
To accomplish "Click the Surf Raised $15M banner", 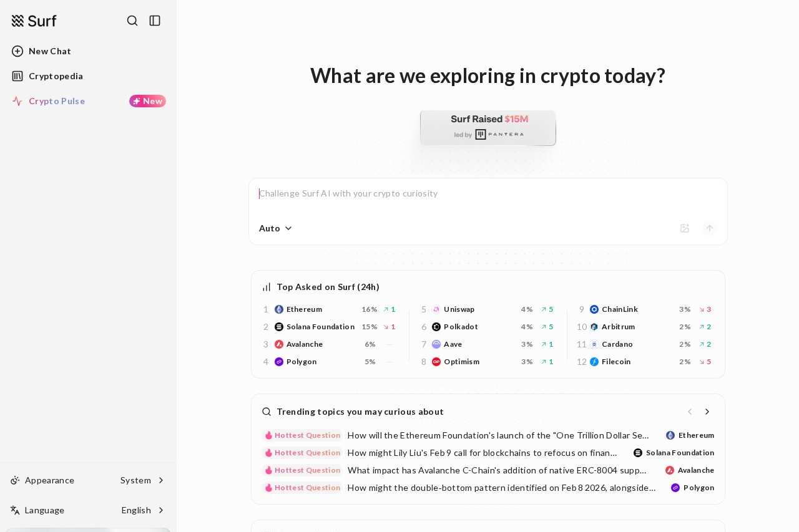I will tap(488, 128).
